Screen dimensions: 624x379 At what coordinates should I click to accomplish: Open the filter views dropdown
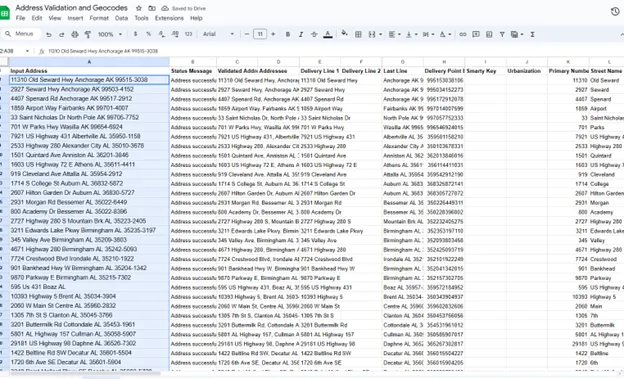tap(517, 34)
